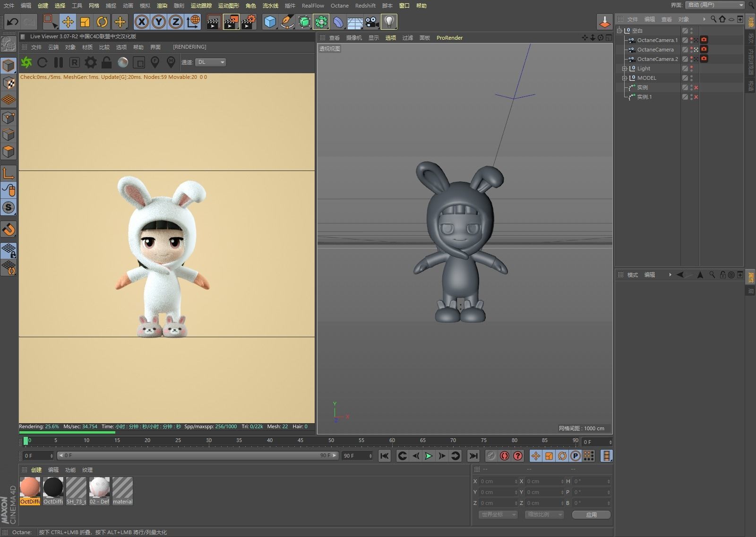Start Octane Live Viewer render
The width and height of the screenshot is (756, 537).
coord(26,62)
